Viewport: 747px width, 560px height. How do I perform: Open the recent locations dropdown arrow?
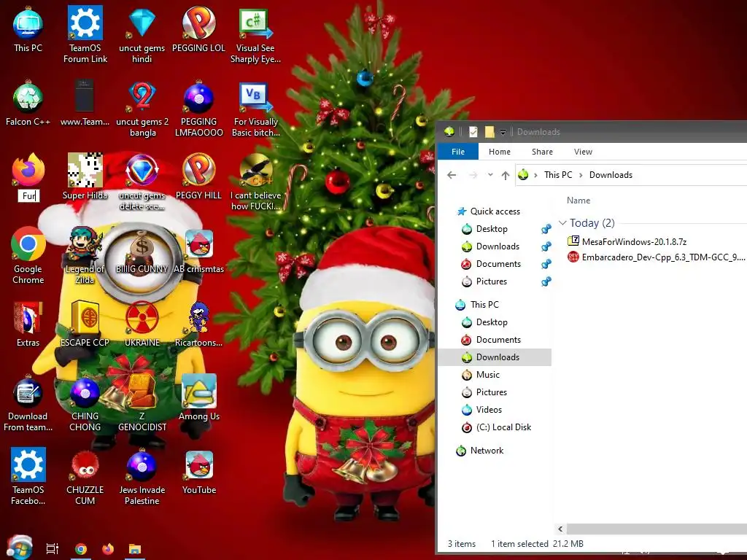point(490,175)
